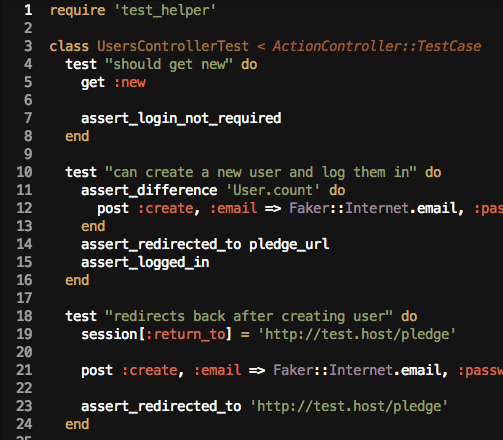The width and height of the screenshot is (503, 440).
Task: Click the "should get new" test string
Action: (169, 64)
